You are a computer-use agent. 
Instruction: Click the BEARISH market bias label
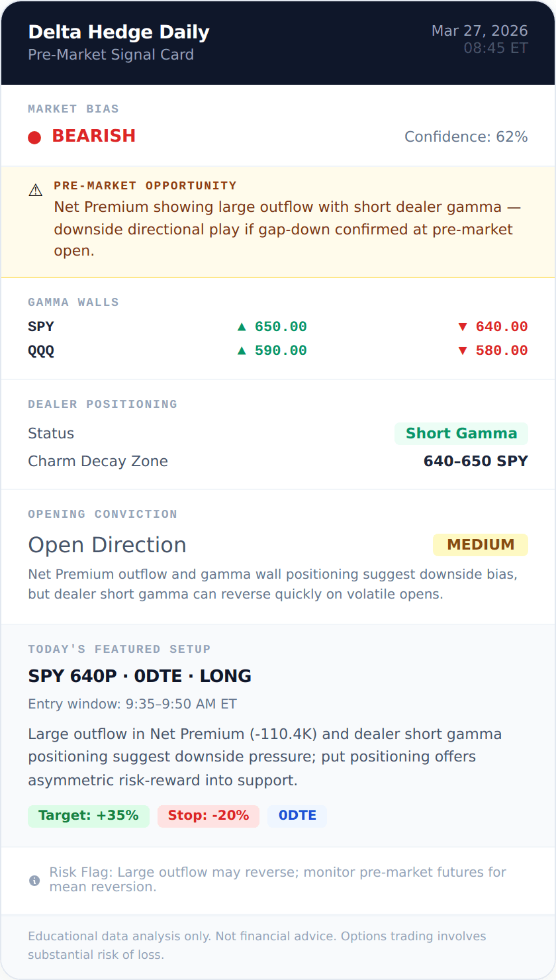93,136
